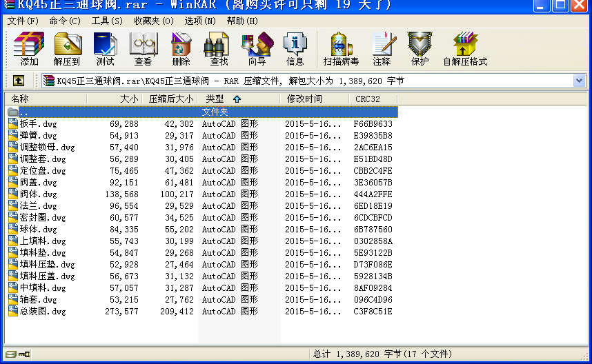Viewport: 592px width, 364px height.
Task: Go up one folder level button
Action: coord(19,81)
